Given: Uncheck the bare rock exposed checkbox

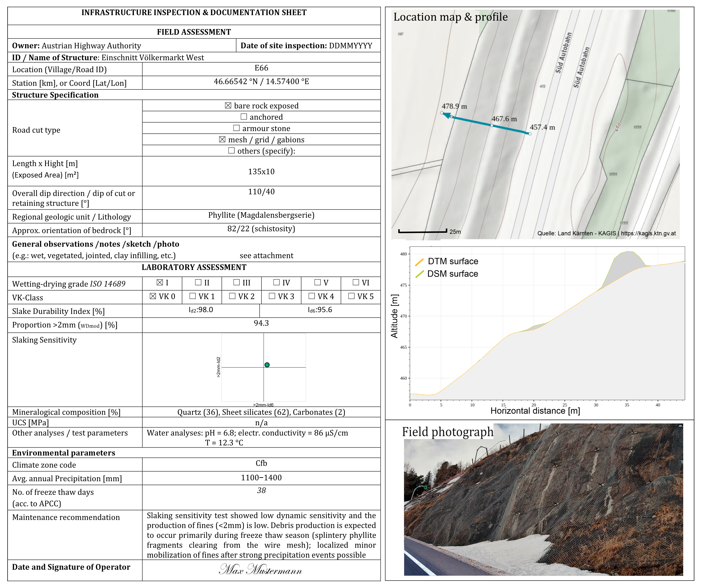Looking at the screenshot, I should tap(228, 106).
